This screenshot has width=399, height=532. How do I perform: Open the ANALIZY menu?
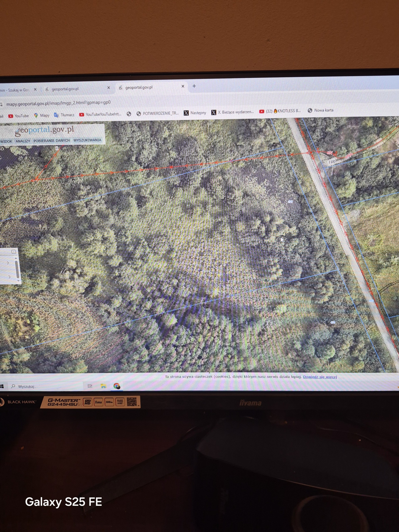[x=23, y=141]
